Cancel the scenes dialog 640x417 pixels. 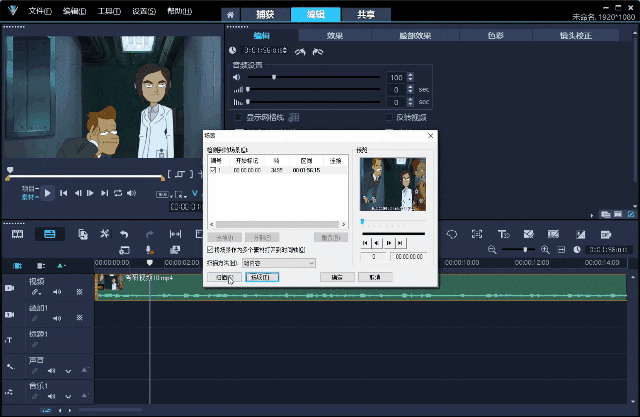click(375, 277)
